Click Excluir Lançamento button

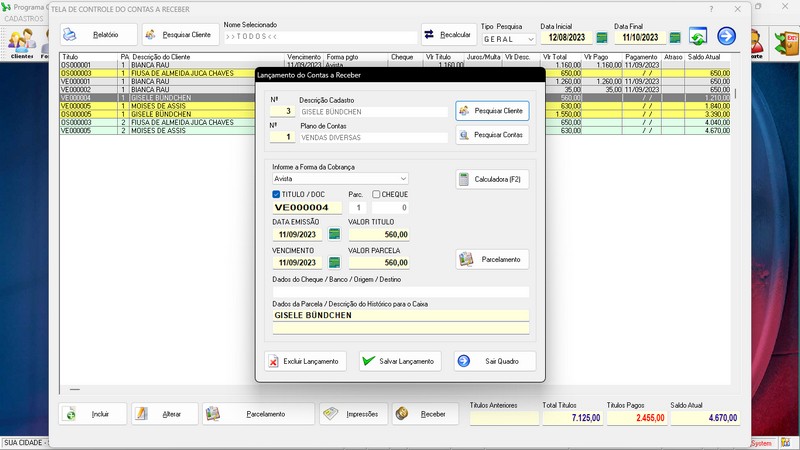click(x=304, y=361)
